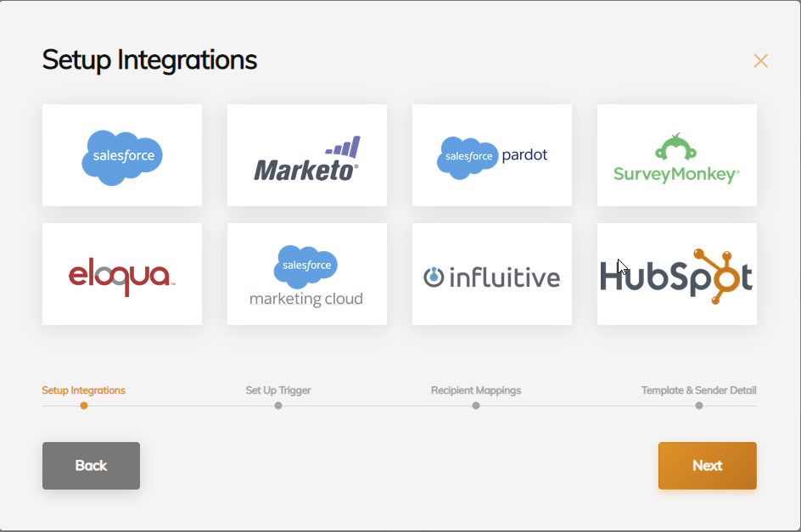
Task: Click the Next button
Action: click(707, 466)
